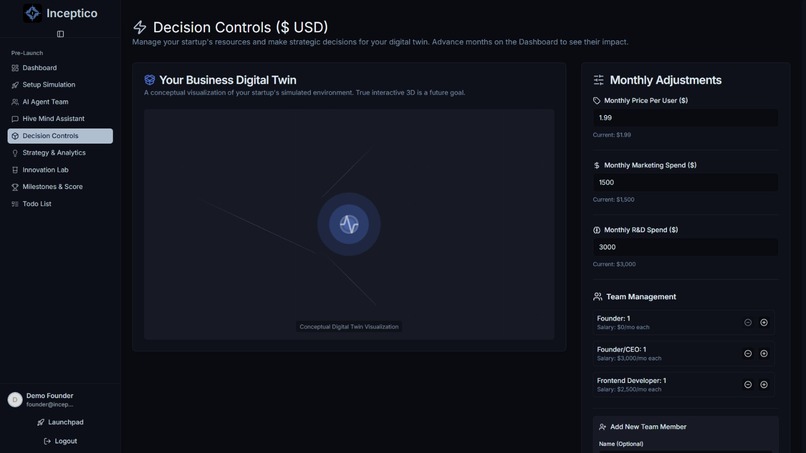The image size is (806, 453).
Task: Click the Inceptico brand name
Action: tap(71, 13)
